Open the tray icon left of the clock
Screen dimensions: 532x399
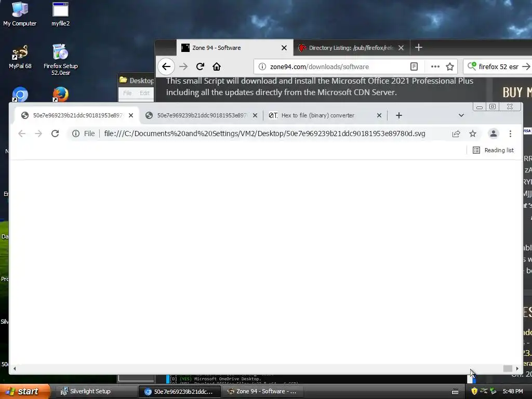click(x=493, y=391)
